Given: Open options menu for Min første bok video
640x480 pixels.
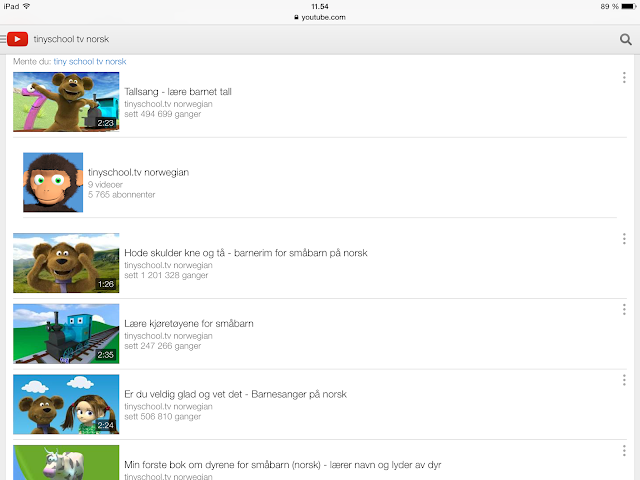Looking at the screenshot, I should (624, 451).
